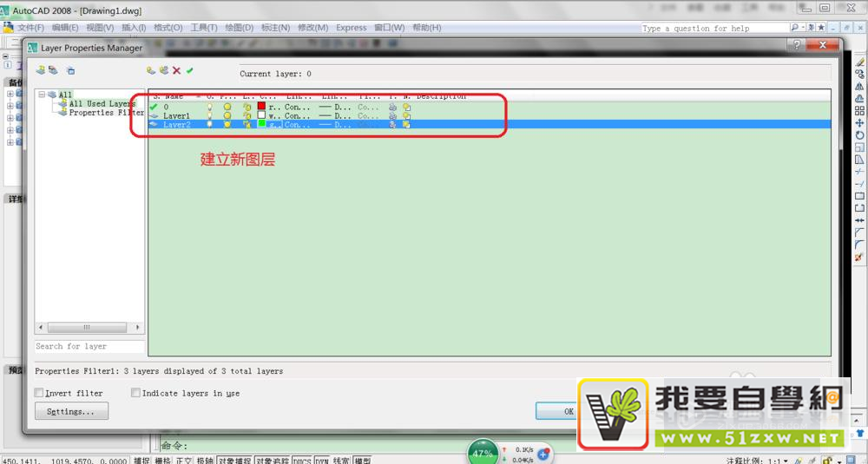868x464 pixels.
Task: Click the New Property Filter icon
Action: tap(40, 70)
